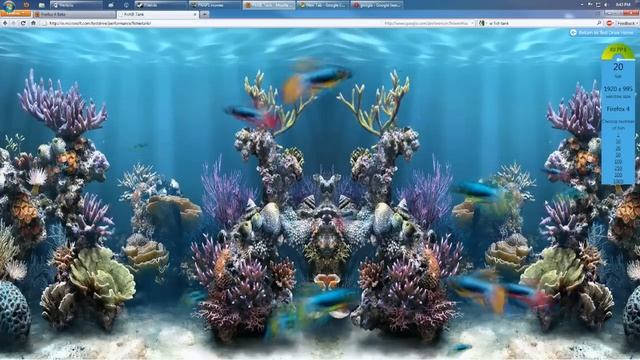The width and height of the screenshot is (640, 360).
Task: Go back using the back arrow
Action: pyautogui.click(x=5, y=23)
